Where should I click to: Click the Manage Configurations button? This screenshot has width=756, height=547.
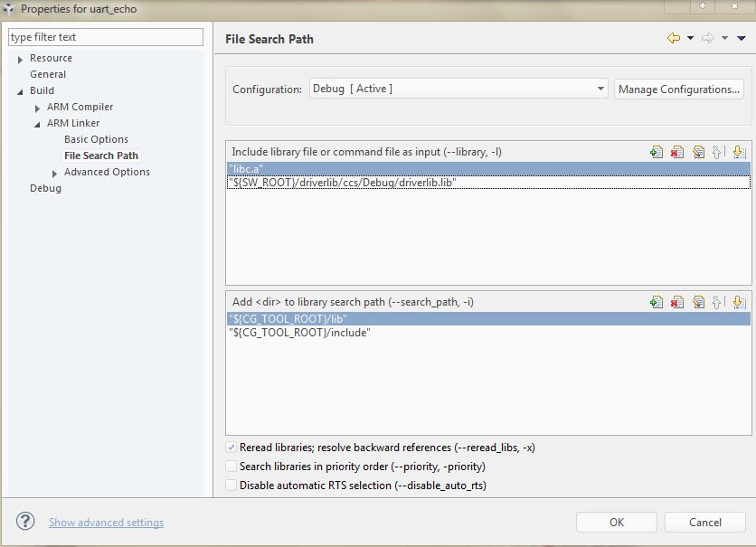click(679, 90)
